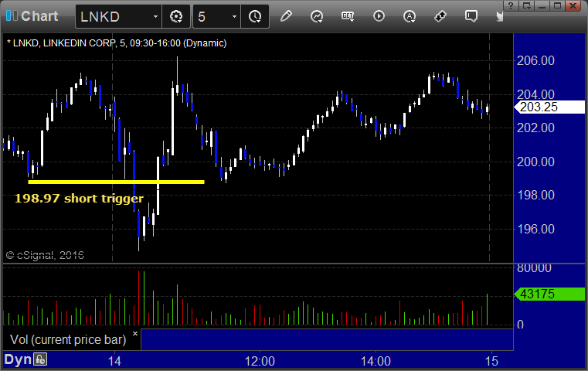The height and width of the screenshot is (371, 588).
Task: Click the help question mark button
Action: (511, 5)
